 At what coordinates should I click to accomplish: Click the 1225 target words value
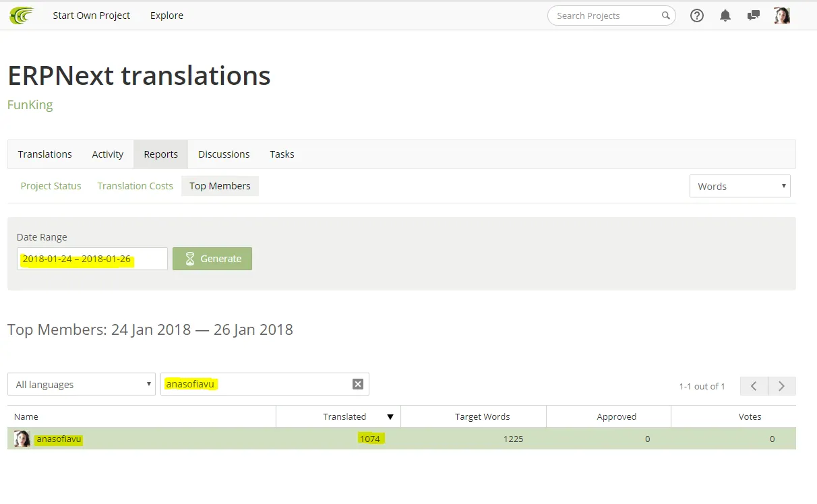click(x=513, y=439)
